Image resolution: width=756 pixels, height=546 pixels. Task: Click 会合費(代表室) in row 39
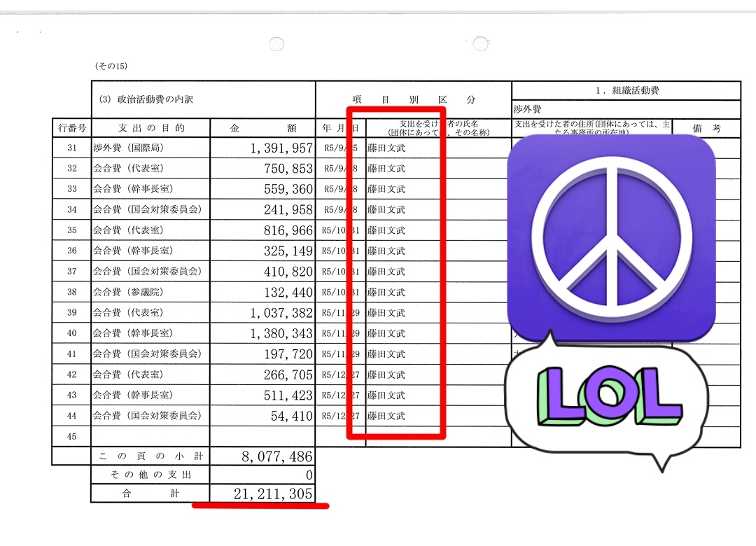point(129,313)
